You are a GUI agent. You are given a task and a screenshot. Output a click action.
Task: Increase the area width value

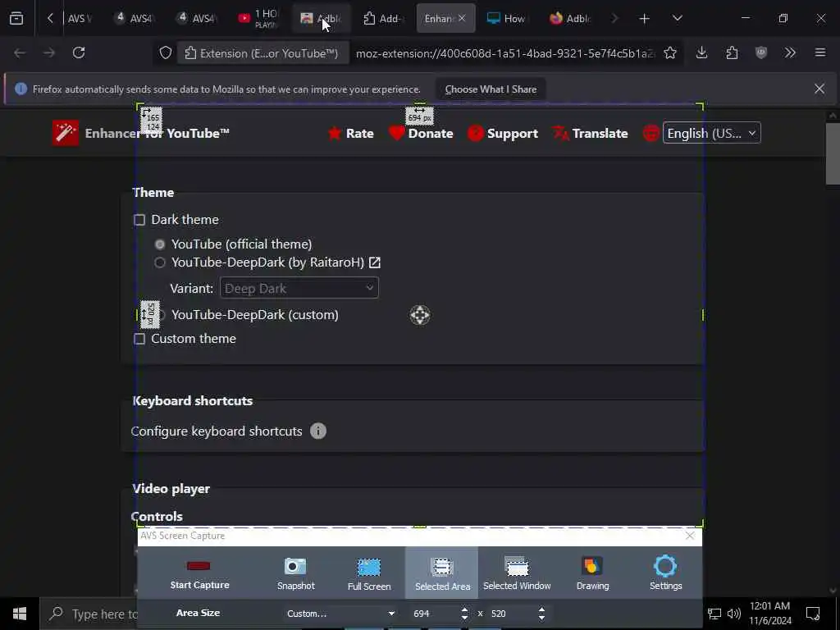point(464,609)
